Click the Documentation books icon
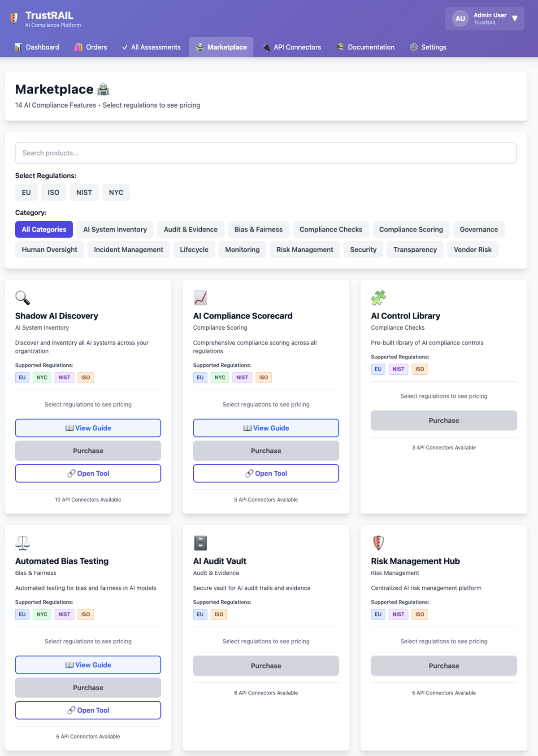This screenshot has height=756, width=538. 340,47
